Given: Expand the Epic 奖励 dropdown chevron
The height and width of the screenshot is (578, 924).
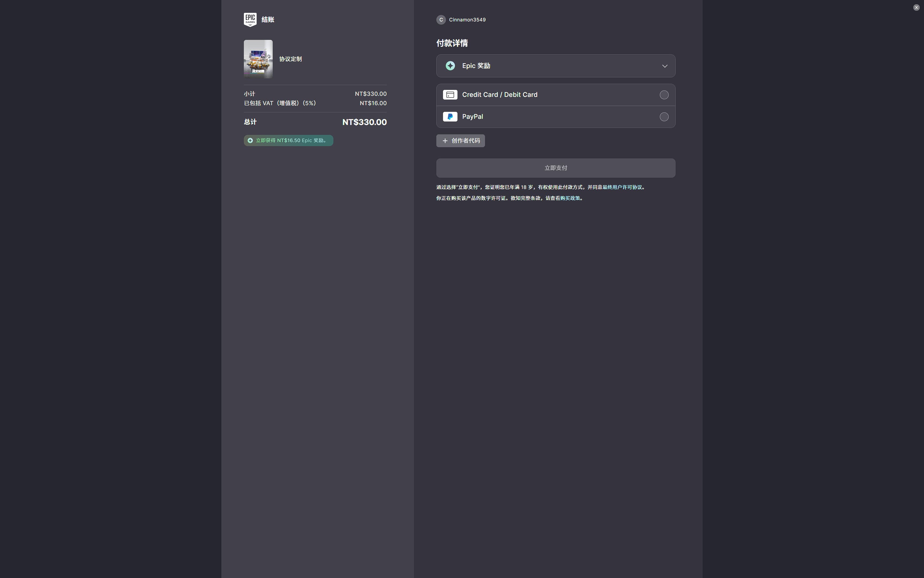Looking at the screenshot, I should pyautogui.click(x=665, y=66).
